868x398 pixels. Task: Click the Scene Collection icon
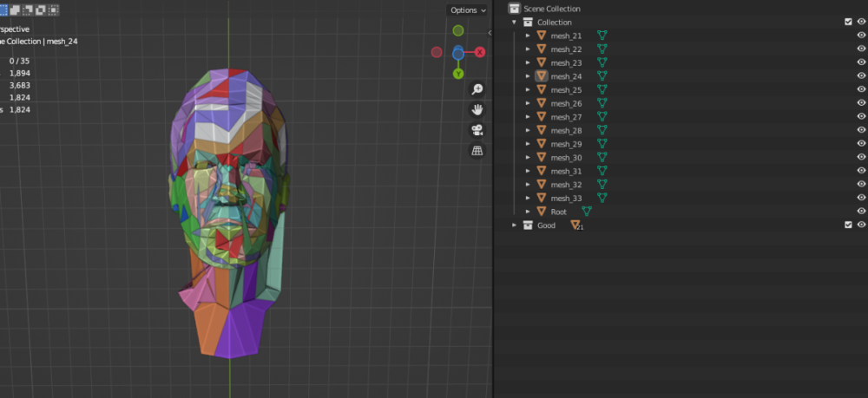[513, 8]
